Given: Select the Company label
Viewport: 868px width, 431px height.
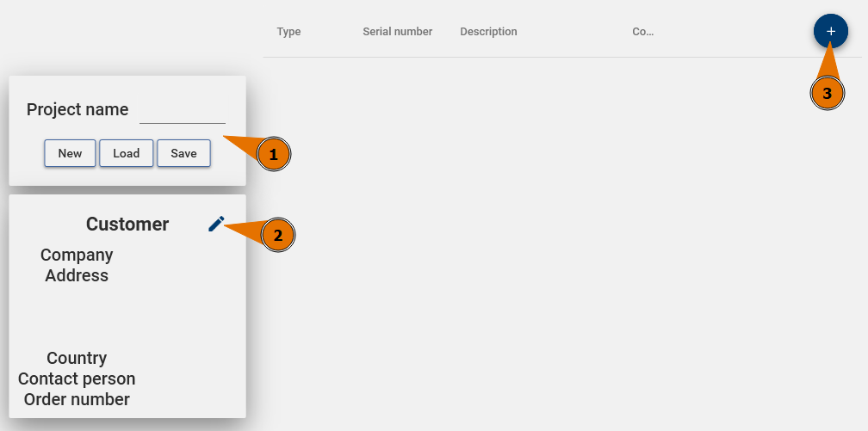Looking at the screenshot, I should [77, 255].
